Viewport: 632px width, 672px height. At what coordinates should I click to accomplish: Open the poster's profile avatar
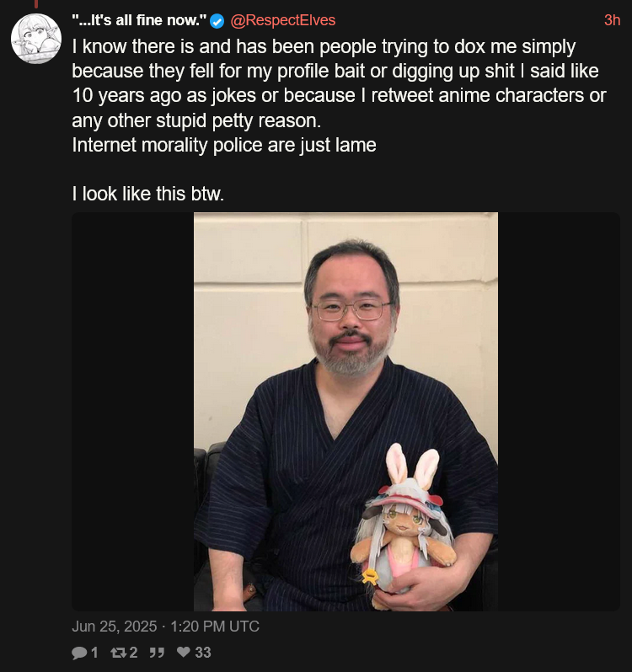36,39
